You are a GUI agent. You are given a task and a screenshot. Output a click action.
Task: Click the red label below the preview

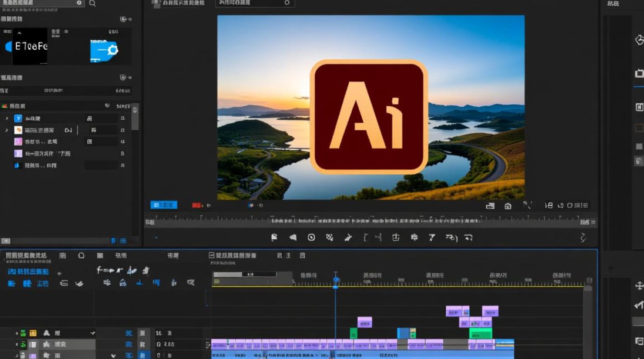[x=197, y=205]
